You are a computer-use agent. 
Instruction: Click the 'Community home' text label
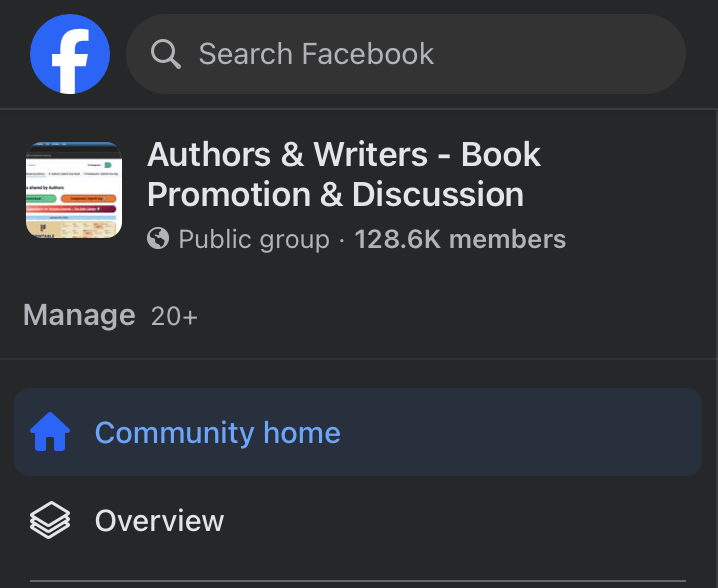[217, 433]
